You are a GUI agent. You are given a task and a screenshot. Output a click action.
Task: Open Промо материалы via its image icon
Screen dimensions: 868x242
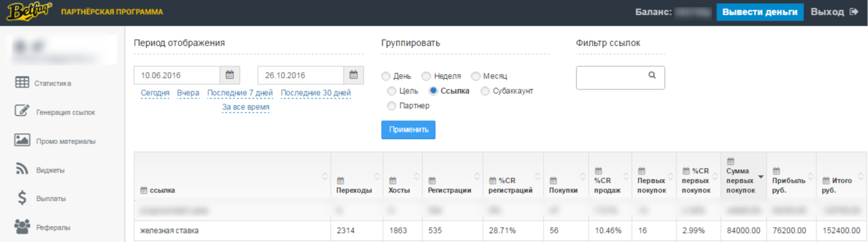(x=22, y=140)
